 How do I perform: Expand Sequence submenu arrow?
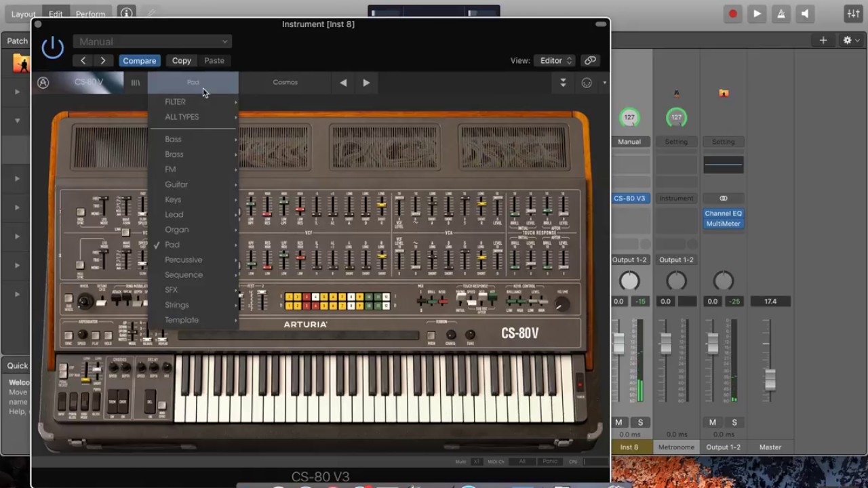click(236, 274)
